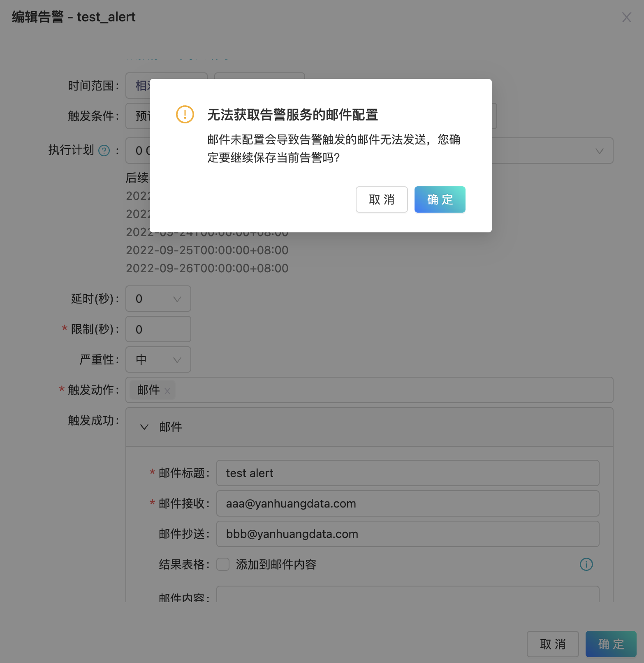This screenshot has height=663, width=644.
Task: Click the info icon beside 结果表格 row
Action: point(586,564)
